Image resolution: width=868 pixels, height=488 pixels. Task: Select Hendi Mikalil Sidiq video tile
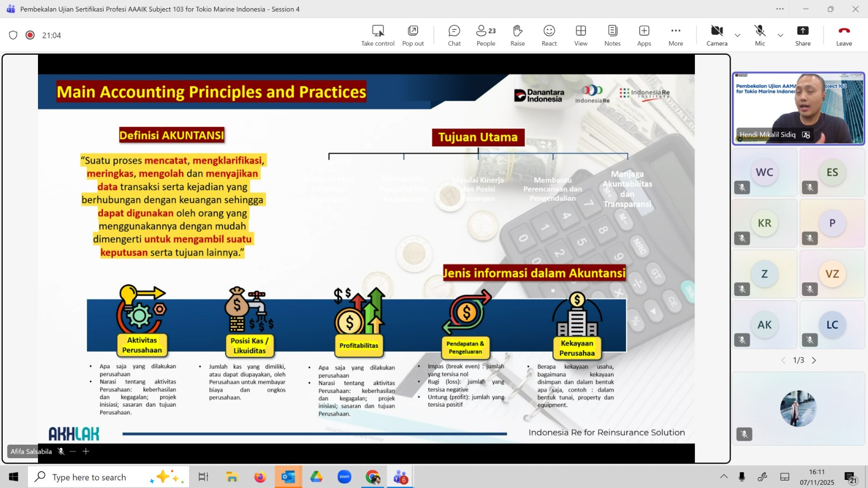[798, 108]
